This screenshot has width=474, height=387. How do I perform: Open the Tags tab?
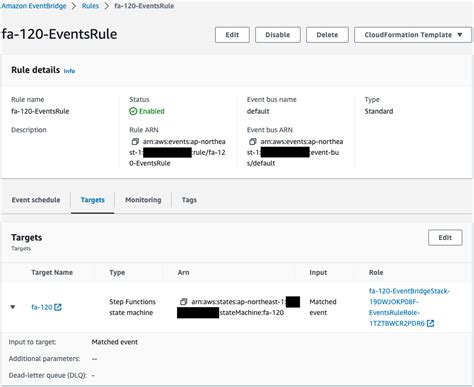coord(189,200)
